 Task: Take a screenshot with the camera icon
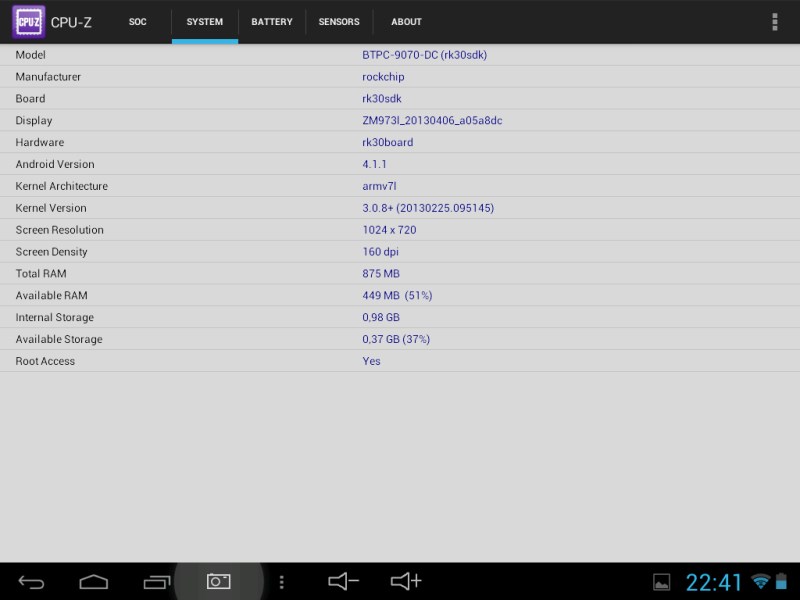point(218,581)
